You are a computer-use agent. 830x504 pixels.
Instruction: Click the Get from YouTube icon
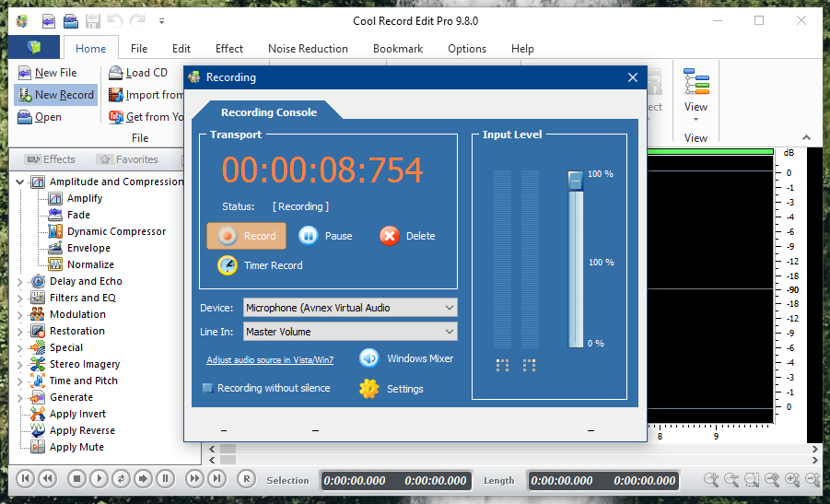(116, 117)
